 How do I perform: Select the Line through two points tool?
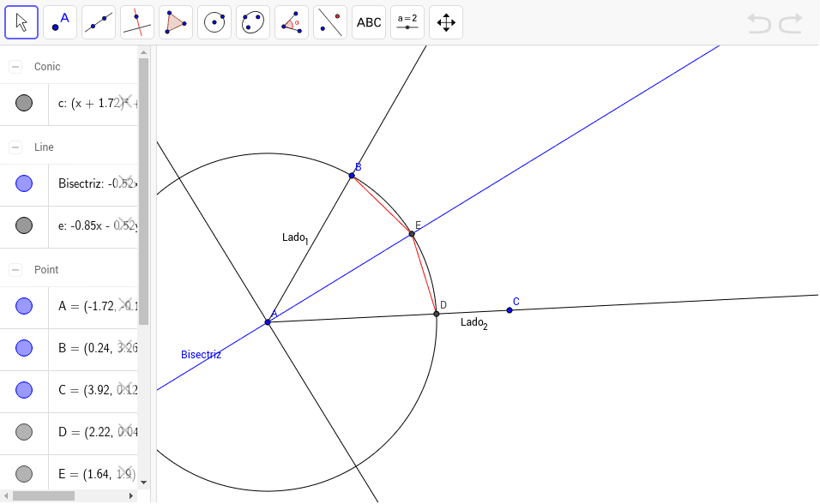(x=99, y=22)
